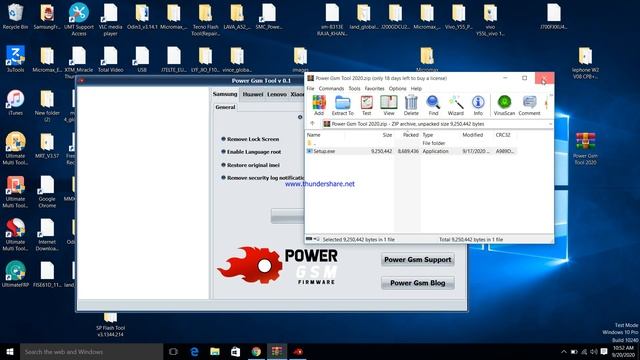
Task: Open the UltimateFRP desktop shortcut
Action: pos(15,274)
